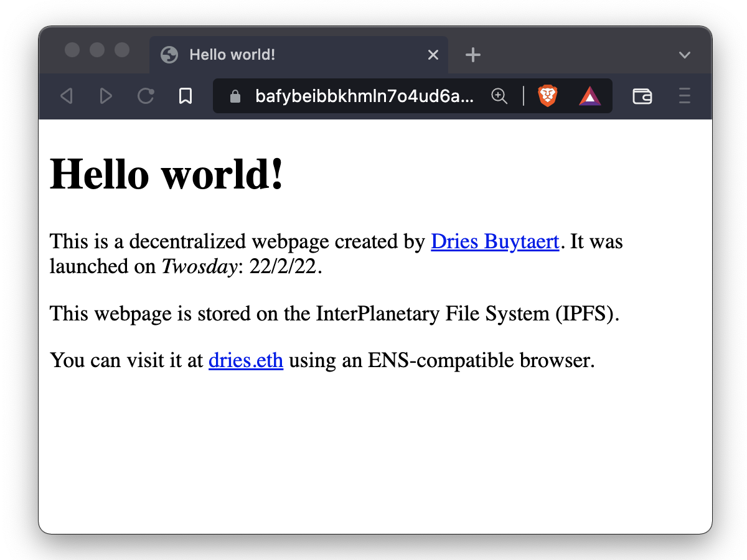Follow the Dries Buytaert link
This screenshot has height=560, width=747.
point(494,241)
